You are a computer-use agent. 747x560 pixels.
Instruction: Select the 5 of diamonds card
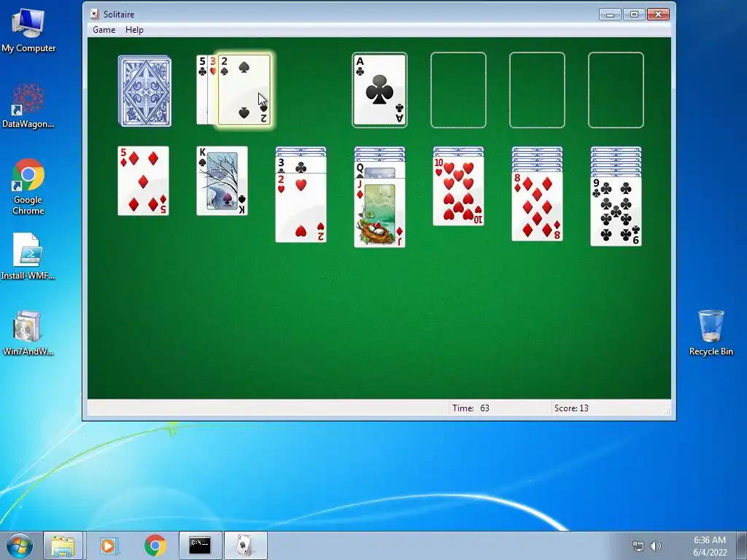tap(144, 181)
